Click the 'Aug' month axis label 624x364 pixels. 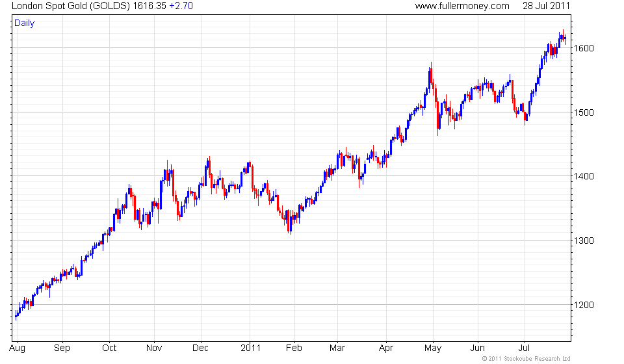click(17, 348)
